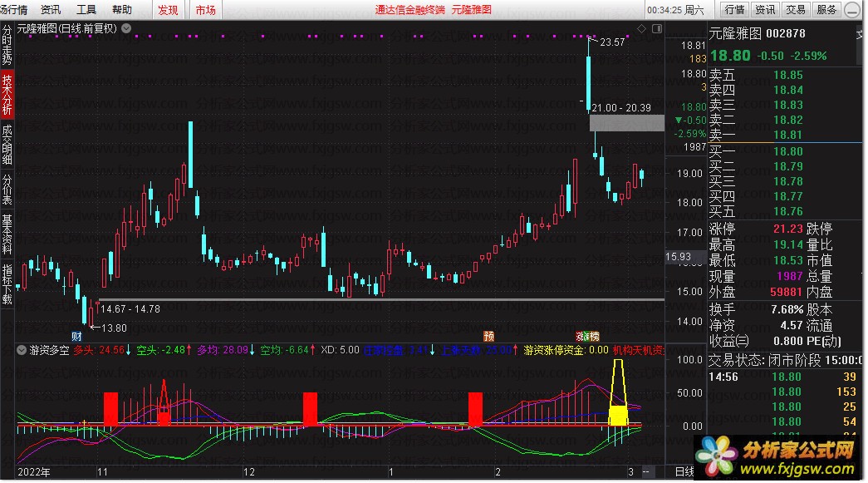Screen dimensions: 868x483
Task: Click the 最高 19.14 value
Action: [x=787, y=244]
